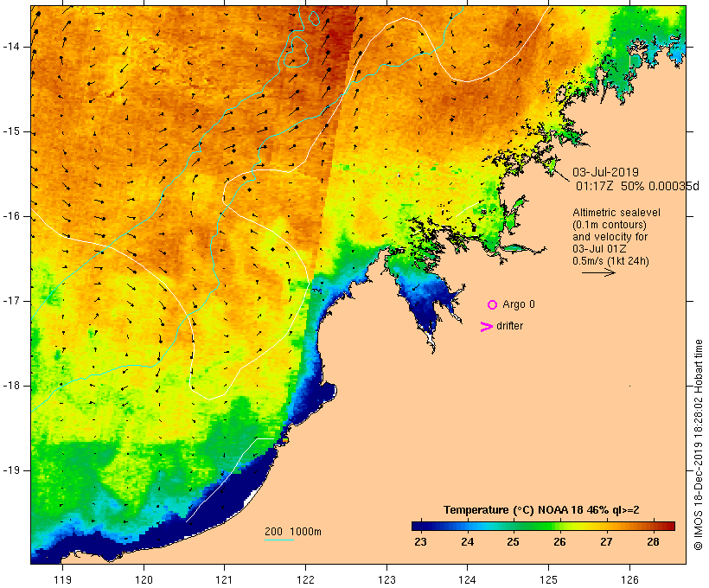This screenshot has width=709, height=588.
Task: Click the -15 latitude axis label
Action: (x=10, y=131)
